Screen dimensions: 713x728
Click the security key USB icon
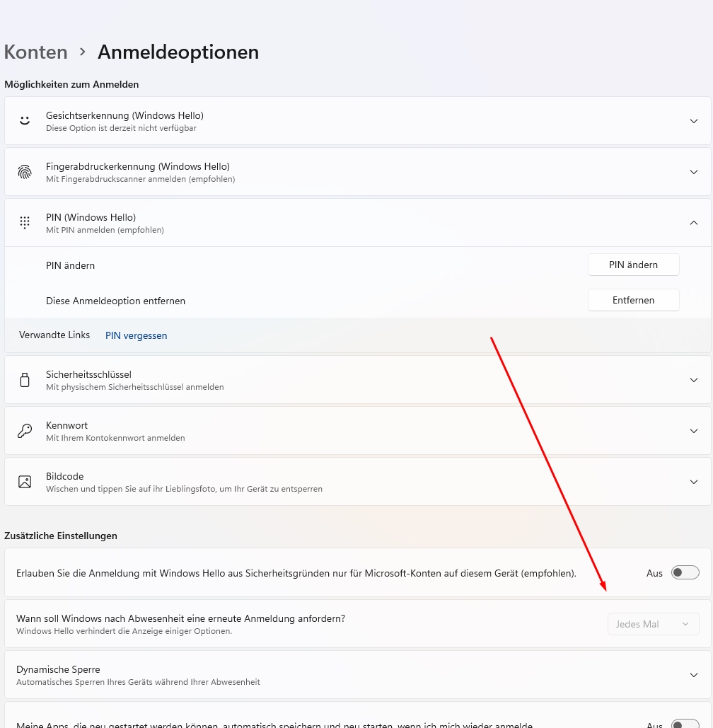[25, 380]
